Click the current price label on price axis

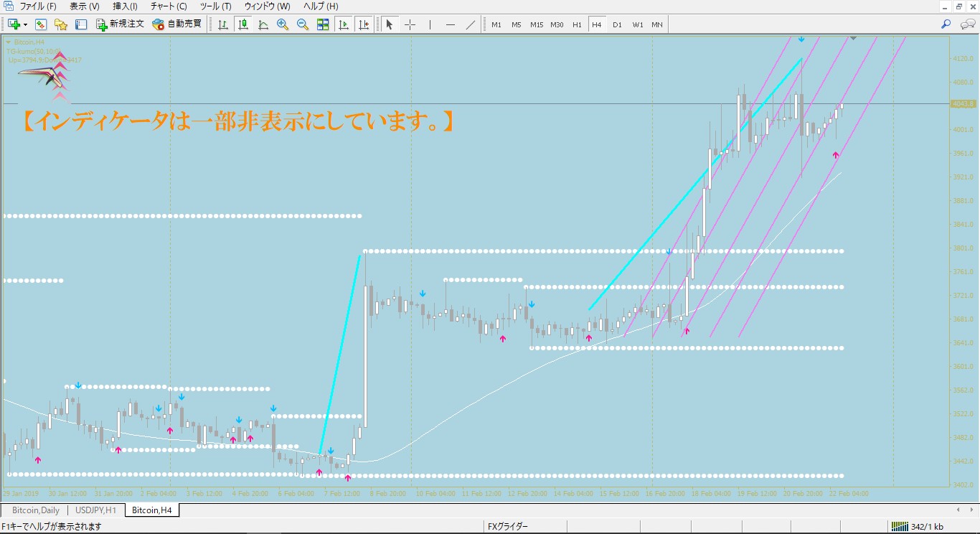[x=963, y=104]
